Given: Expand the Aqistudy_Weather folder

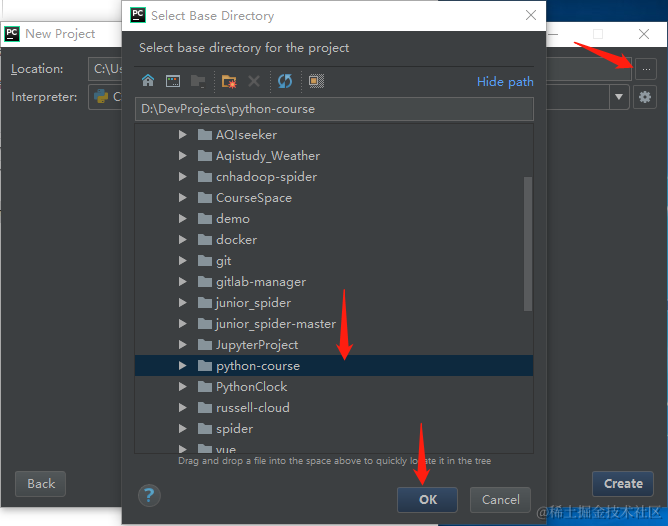Looking at the screenshot, I should click(x=182, y=155).
